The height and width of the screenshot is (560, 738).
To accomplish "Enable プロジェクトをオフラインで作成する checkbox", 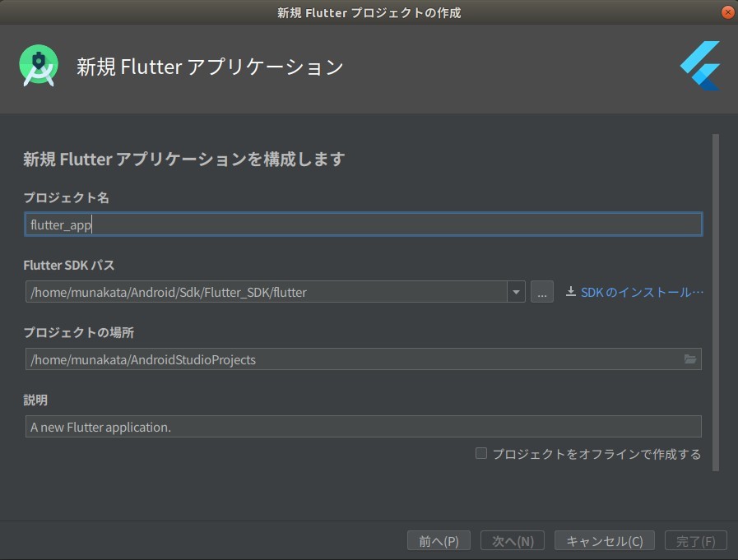I will point(481,453).
